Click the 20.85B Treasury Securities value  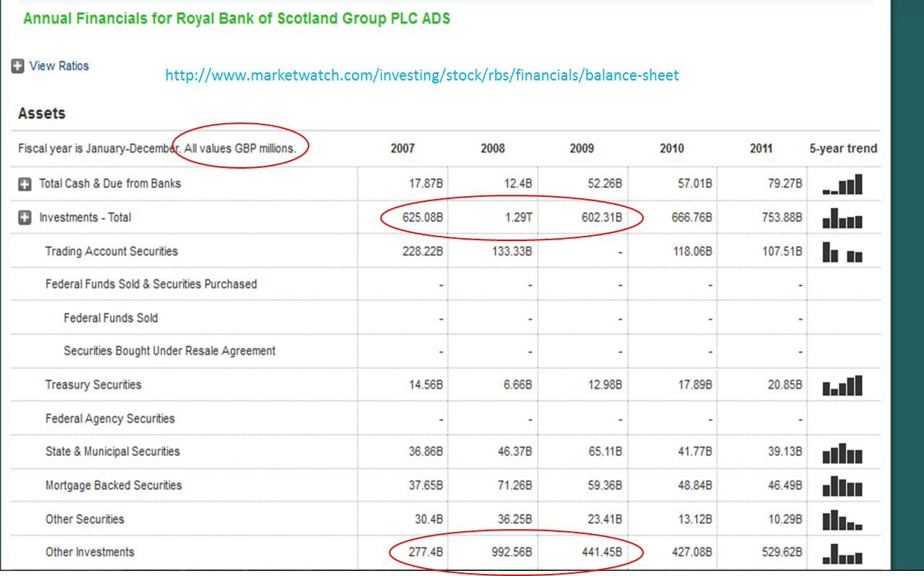tap(784, 385)
